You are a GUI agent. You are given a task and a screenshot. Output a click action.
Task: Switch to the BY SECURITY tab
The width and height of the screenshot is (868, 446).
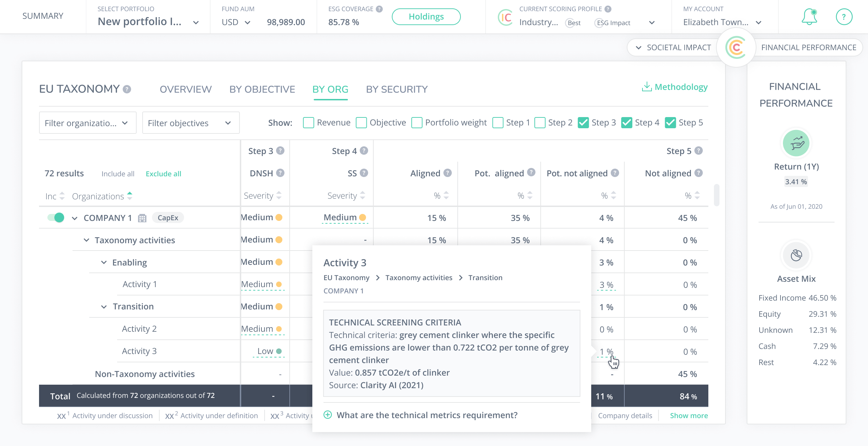(x=397, y=90)
